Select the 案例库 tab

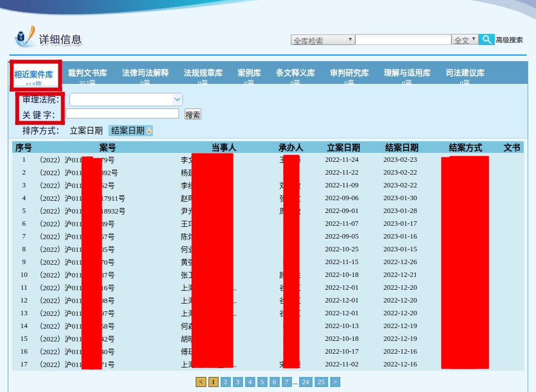tap(249, 73)
